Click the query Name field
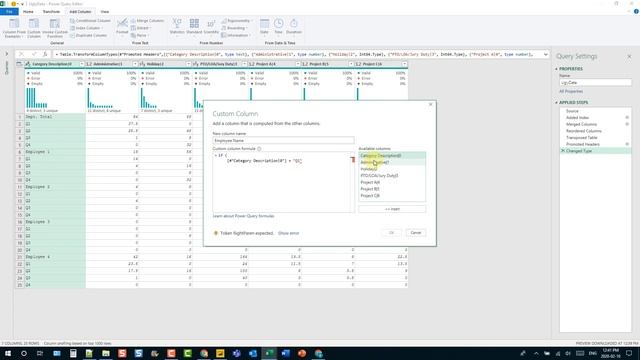The height and width of the screenshot is (360, 640). 596,82
